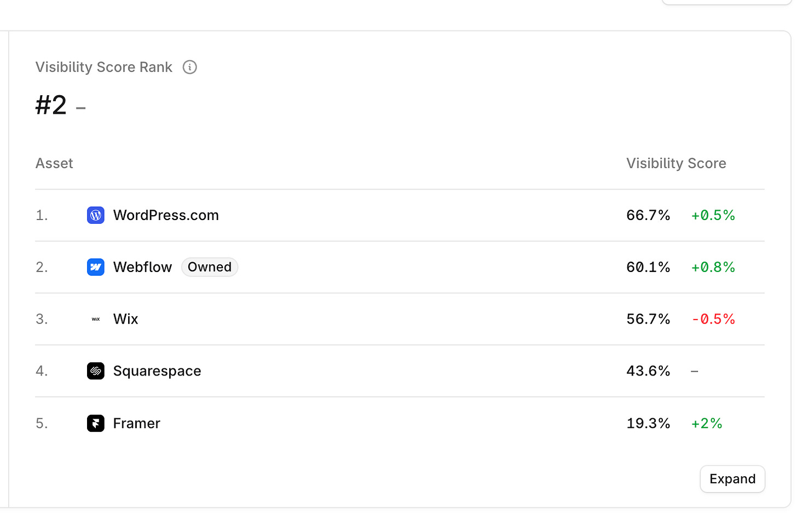Click the Owned badge next to Webflow
797x532 pixels.
click(x=210, y=267)
